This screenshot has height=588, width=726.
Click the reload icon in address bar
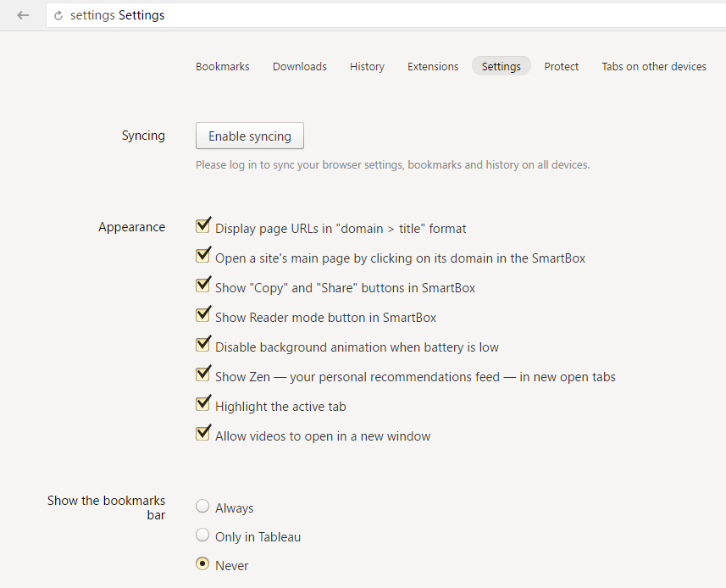[x=58, y=16]
